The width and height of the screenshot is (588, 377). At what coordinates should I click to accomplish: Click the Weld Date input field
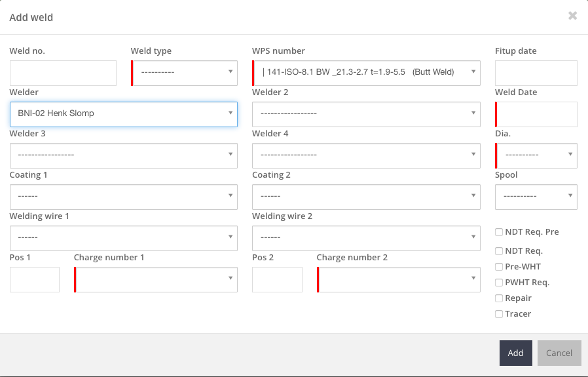[536, 114]
